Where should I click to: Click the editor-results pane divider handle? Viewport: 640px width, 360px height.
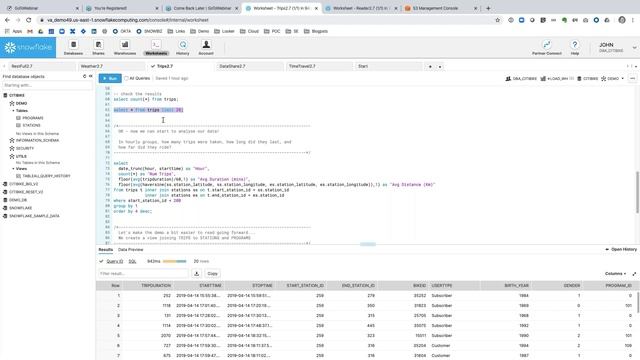tap(368, 244)
